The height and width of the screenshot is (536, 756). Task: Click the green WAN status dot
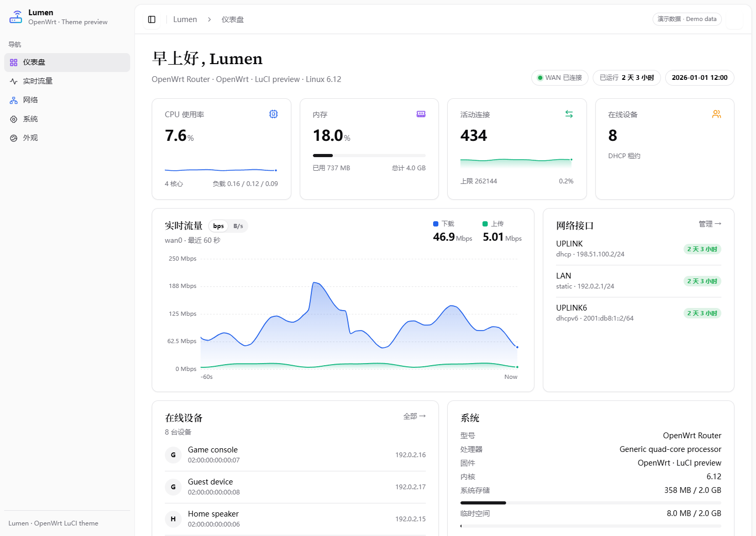pos(540,78)
